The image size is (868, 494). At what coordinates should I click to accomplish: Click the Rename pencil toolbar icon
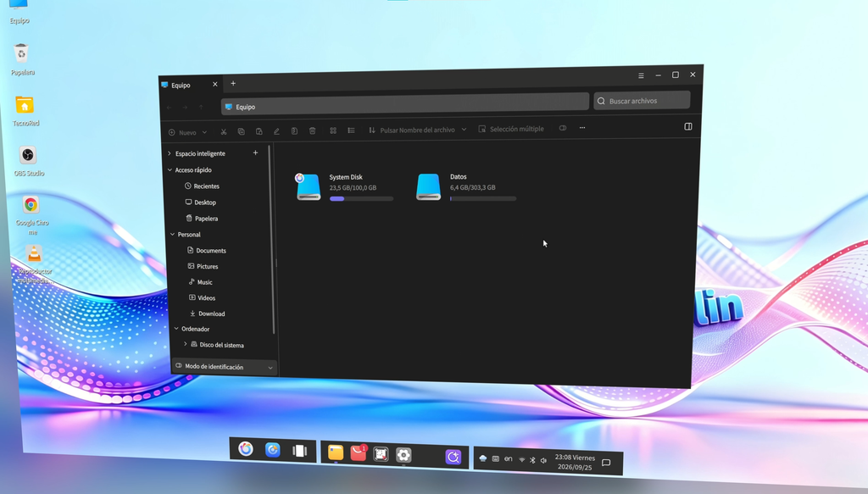pyautogui.click(x=276, y=131)
